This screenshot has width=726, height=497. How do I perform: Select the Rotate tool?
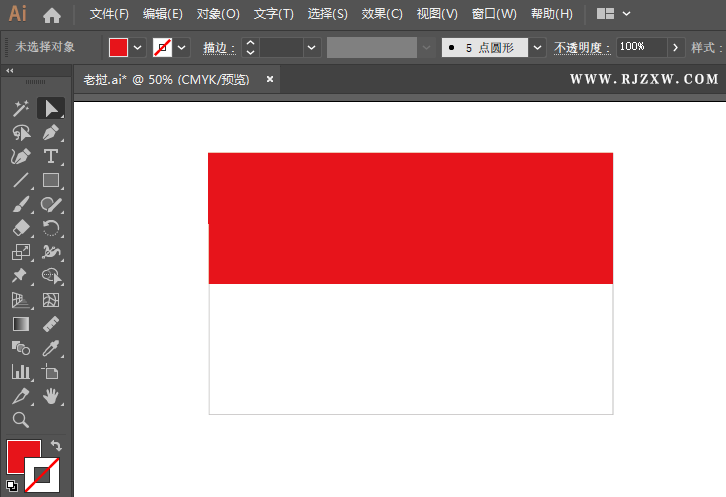51,228
